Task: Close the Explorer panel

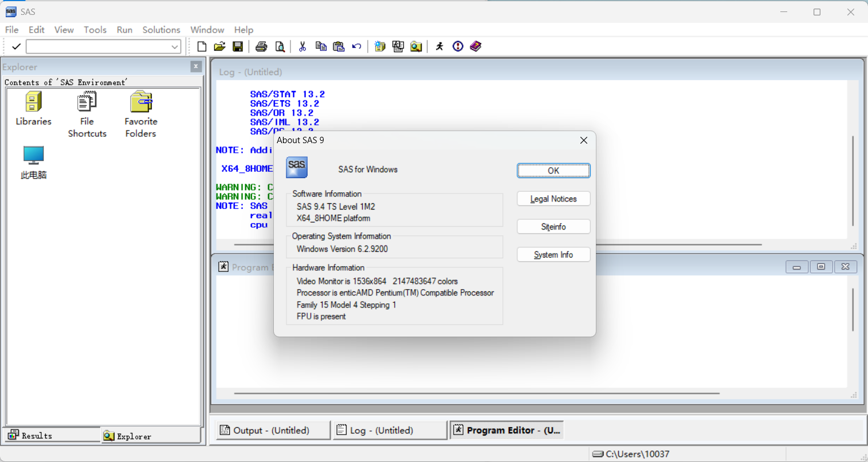Action: coord(196,66)
